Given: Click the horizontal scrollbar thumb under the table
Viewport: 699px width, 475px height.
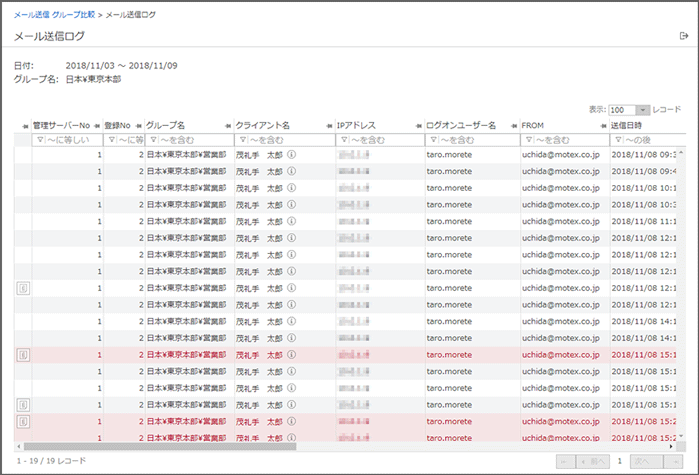Looking at the screenshot, I should click(160, 446).
